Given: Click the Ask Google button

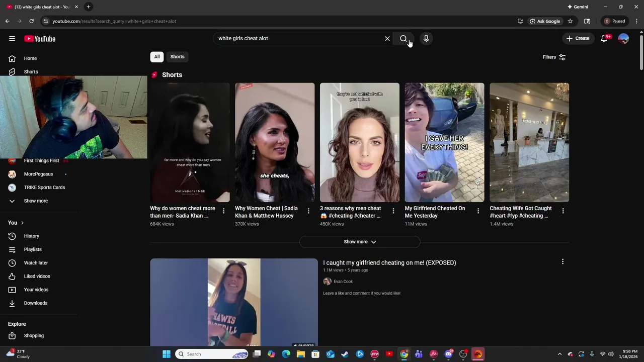Looking at the screenshot, I should pyautogui.click(x=545, y=21).
